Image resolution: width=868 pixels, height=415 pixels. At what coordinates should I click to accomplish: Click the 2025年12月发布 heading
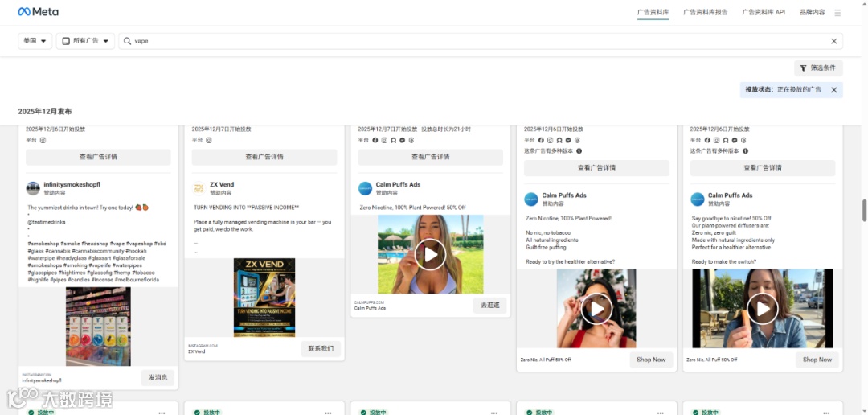(x=45, y=112)
